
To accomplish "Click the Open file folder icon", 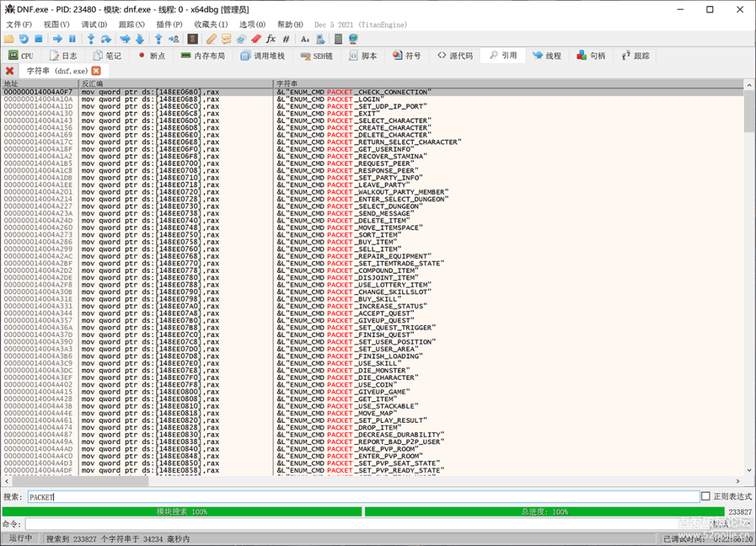I will [9, 39].
